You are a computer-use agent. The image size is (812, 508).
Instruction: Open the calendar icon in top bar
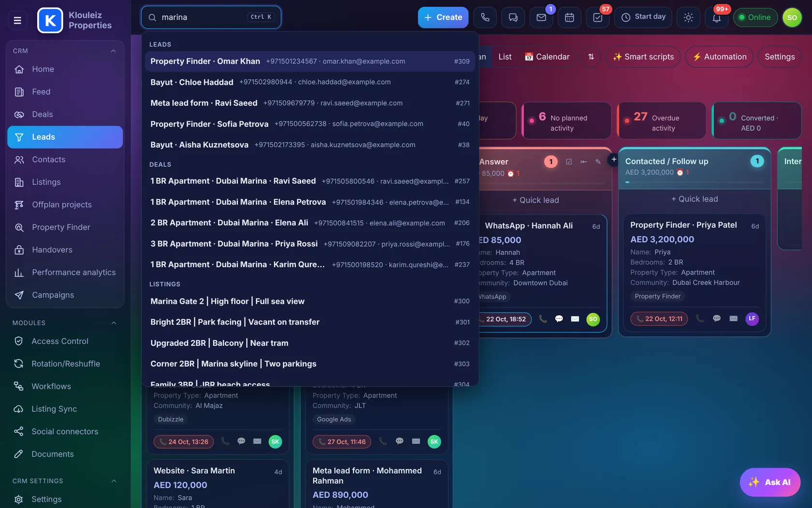pos(569,17)
